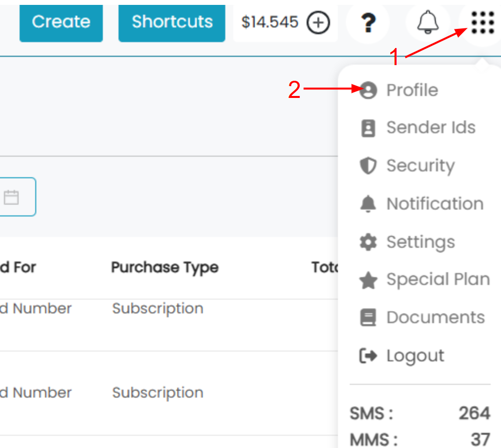Viewport: 501px width, 448px height.
Task: Open help via question mark icon
Action: pyautogui.click(x=368, y=23)
